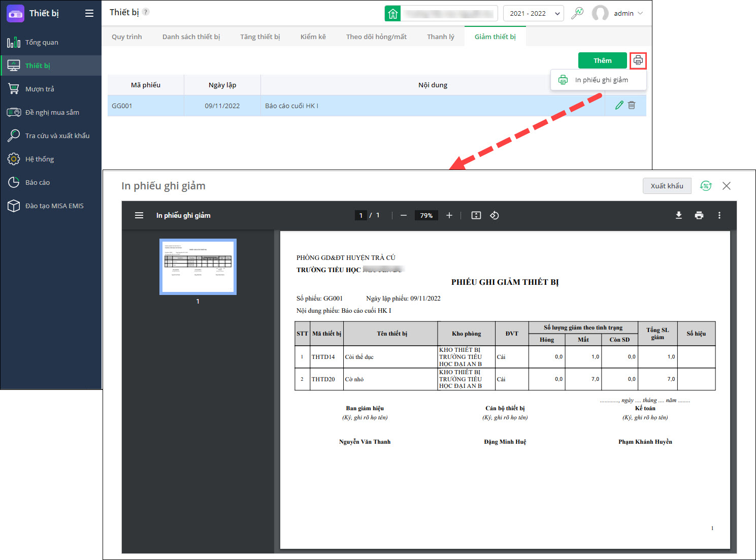The height and width of the screenshot is (560, 756).
Task: Open Báo cáo in sidebar
Action: (x=51, y=182)
